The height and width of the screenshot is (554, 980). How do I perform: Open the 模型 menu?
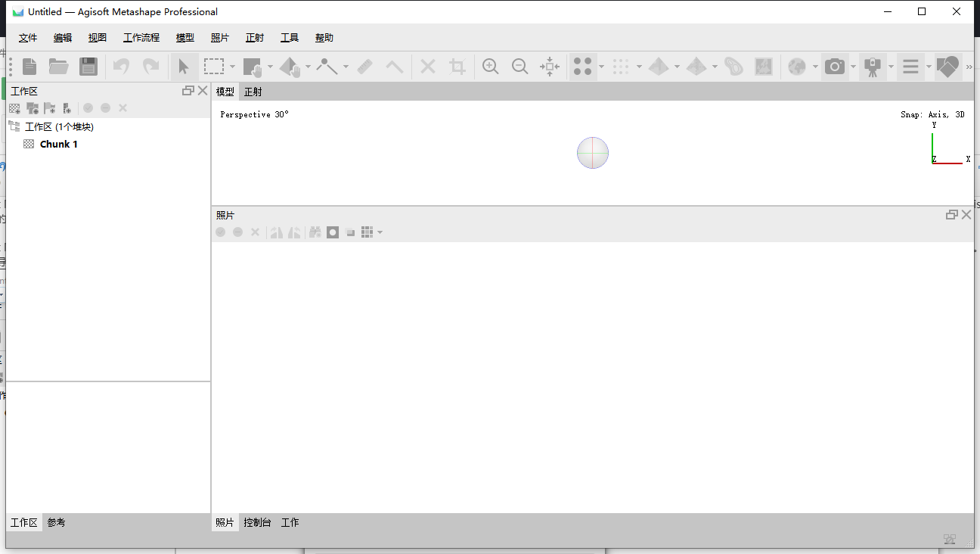pyautogui.click(x=185, y=38)
